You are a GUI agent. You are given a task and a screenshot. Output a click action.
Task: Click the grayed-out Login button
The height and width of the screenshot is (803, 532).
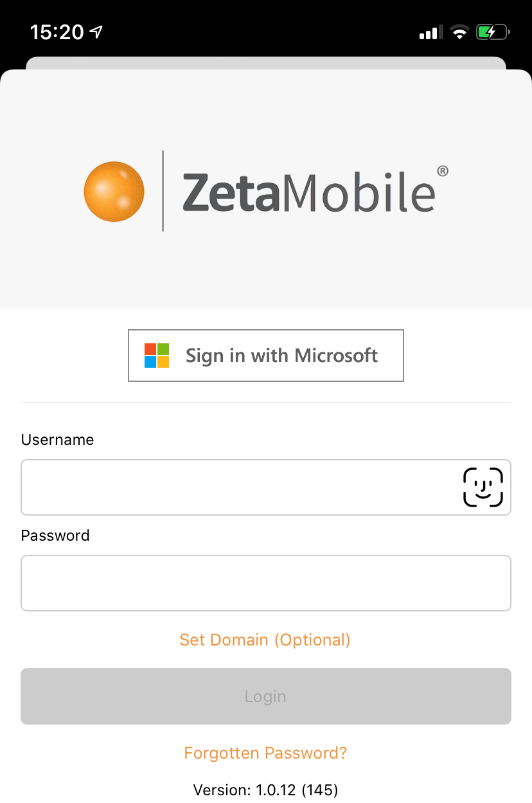coord(266,696)
